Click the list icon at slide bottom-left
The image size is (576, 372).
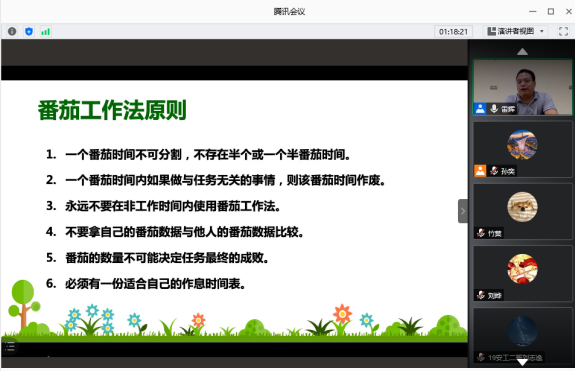pos(10,346)
